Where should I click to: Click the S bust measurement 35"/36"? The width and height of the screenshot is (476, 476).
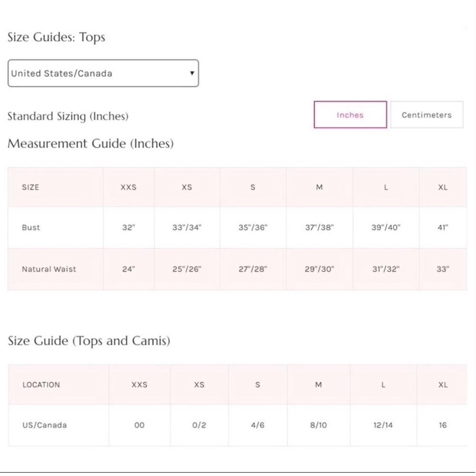[x=253, y=228]
